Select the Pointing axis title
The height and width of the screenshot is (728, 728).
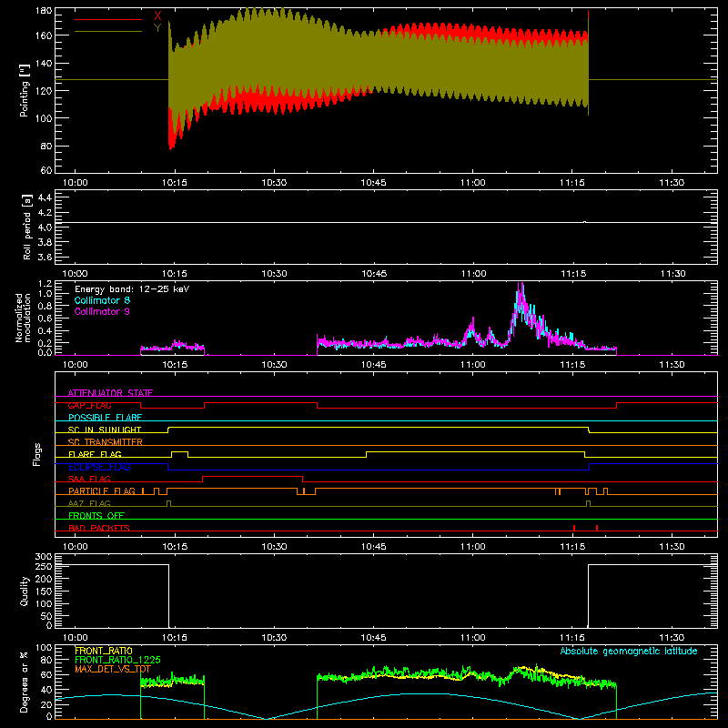(x=25, y=90)
